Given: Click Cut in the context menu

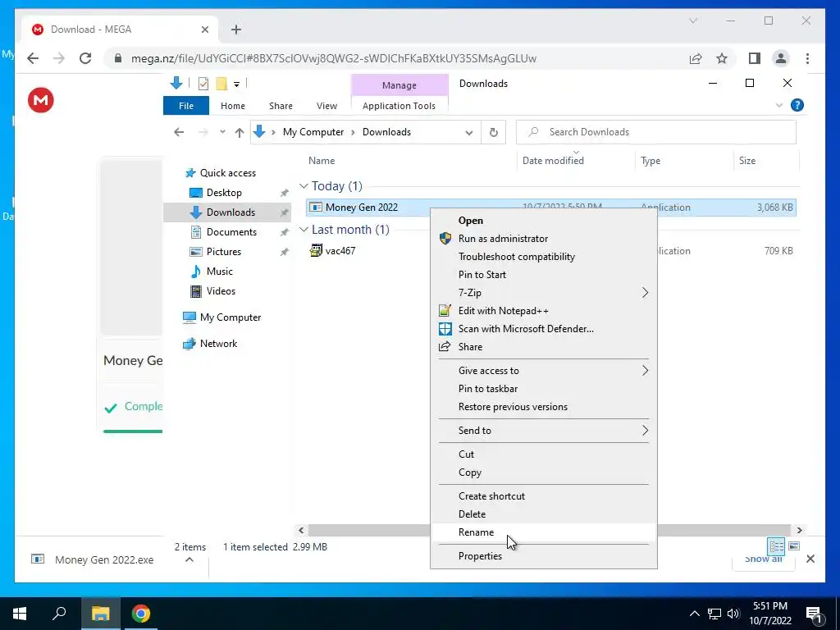Looking at the screenshot, I should (543, 454).
